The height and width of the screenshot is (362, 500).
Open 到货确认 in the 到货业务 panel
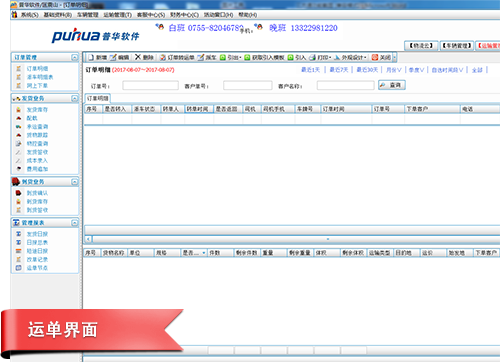click(37, 193)
